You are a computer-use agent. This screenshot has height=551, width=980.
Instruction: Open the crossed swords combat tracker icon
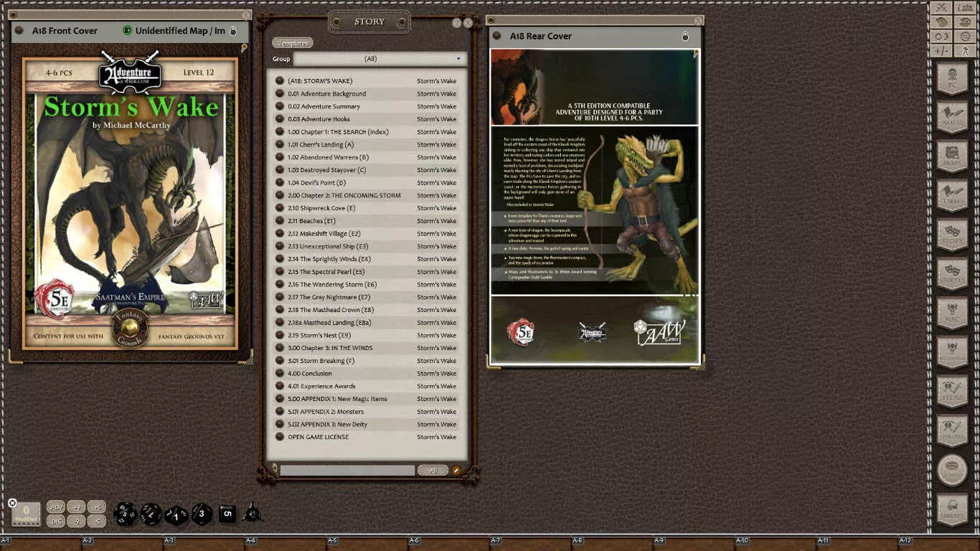point(941,7)
